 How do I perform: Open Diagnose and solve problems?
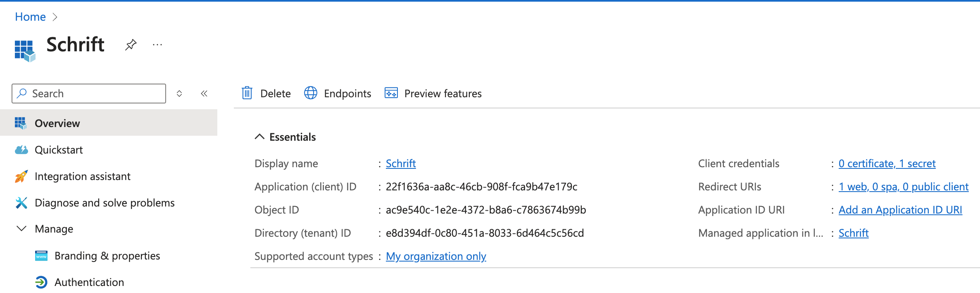(x=105, y=203)
